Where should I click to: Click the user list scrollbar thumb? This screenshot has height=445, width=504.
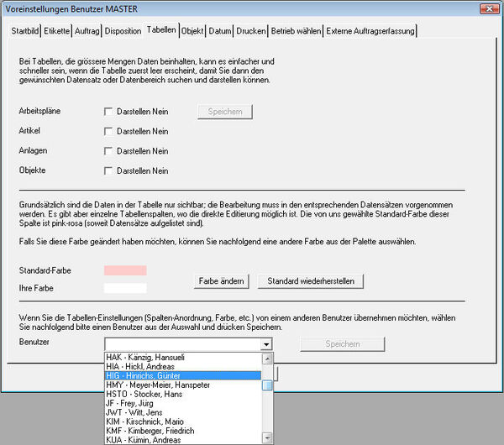(x=267, y=385)
